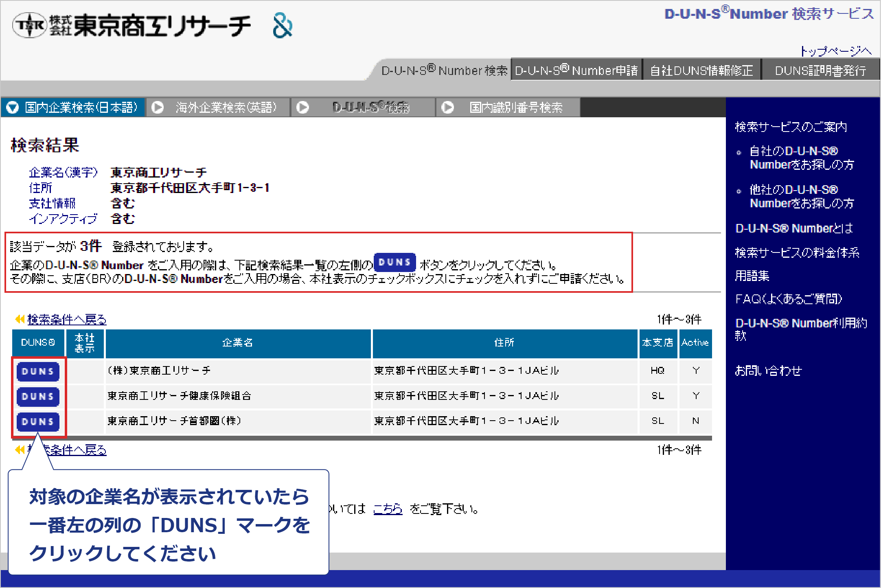
Task: Click the down-arrow icon on 国内企業検索 tab
Action: [x=13, y=108]
